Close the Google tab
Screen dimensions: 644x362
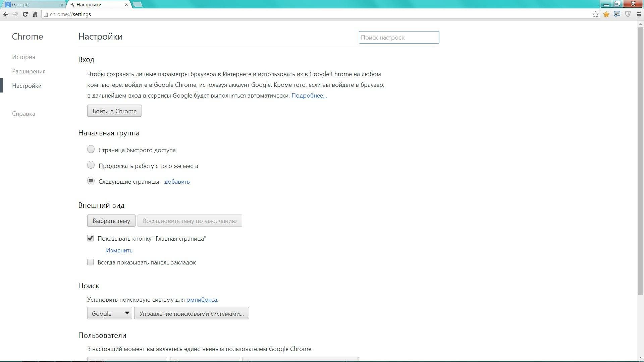coord(62,5)
